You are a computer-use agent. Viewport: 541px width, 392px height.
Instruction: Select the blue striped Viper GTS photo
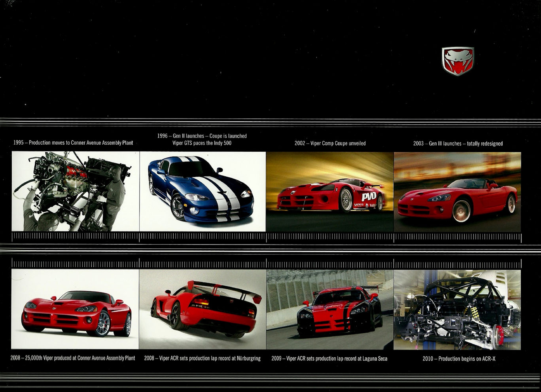[x=203, y=191]
